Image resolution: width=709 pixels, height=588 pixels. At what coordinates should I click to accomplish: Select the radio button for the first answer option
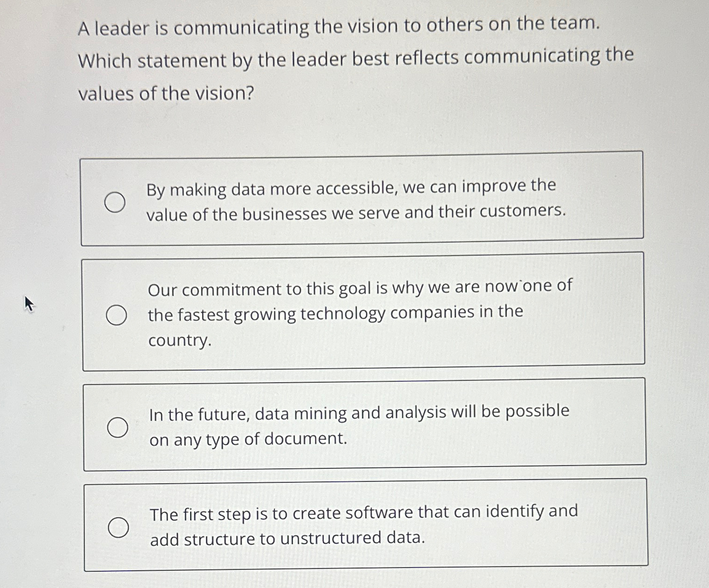pos(115,201)
